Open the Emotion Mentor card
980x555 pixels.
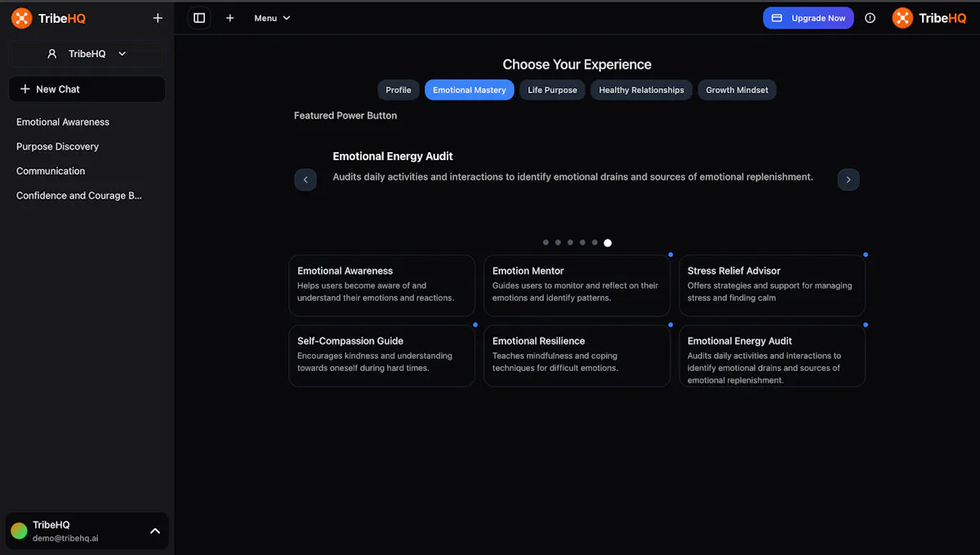[577, 285]
